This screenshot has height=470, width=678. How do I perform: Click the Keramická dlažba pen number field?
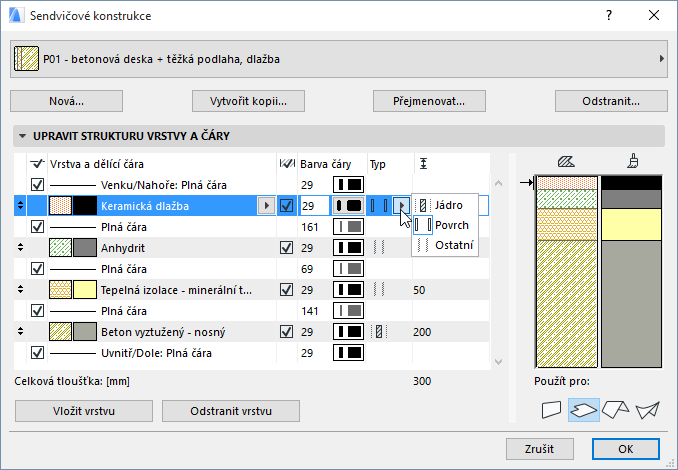tap(313, 205)
